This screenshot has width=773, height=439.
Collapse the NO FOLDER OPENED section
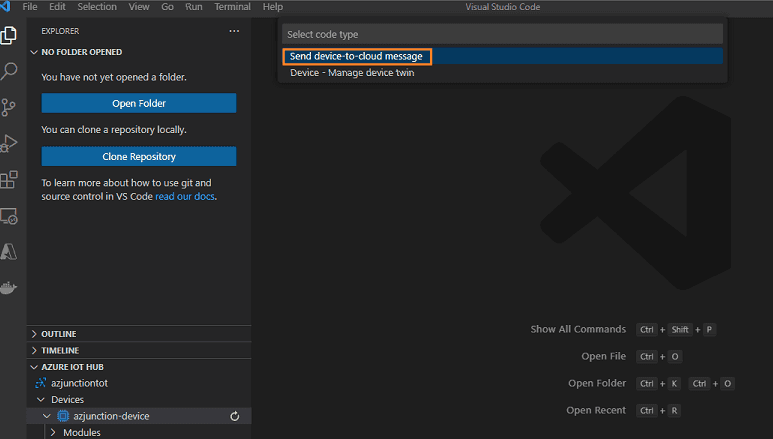pos(34,52)
